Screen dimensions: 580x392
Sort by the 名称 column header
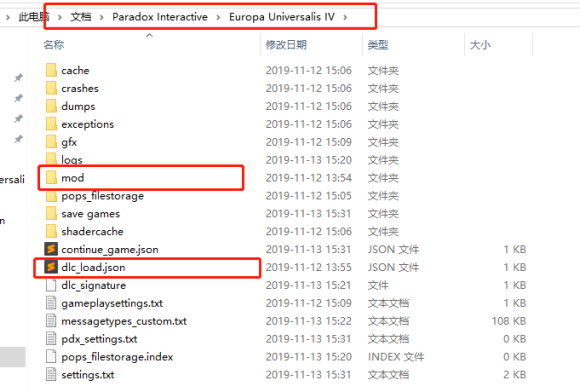[x=54, y=45]
